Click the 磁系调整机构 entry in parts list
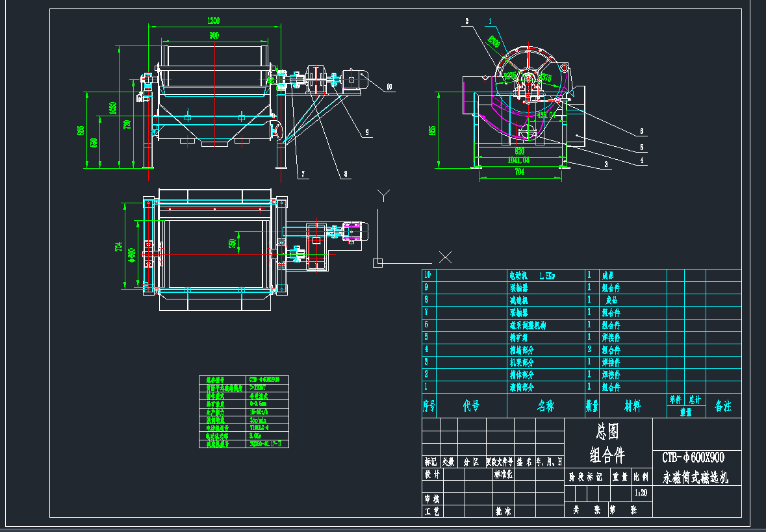 click(527, 325)
